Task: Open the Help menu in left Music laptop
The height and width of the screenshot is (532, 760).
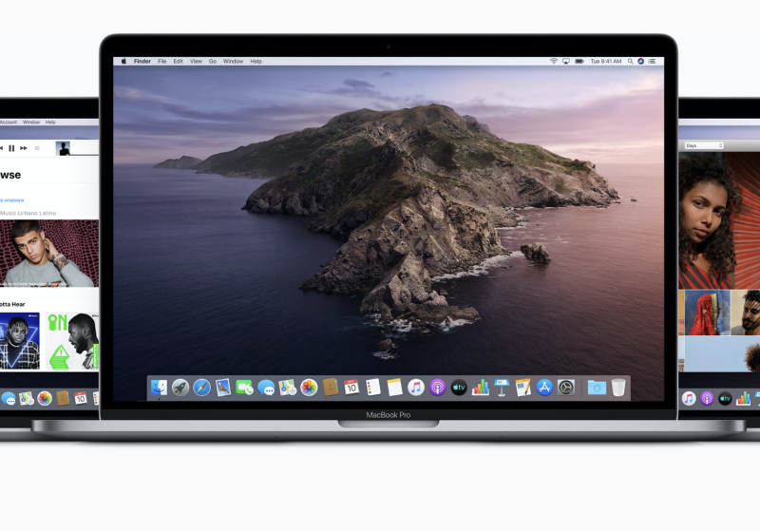Action: (x=50, y=123)
